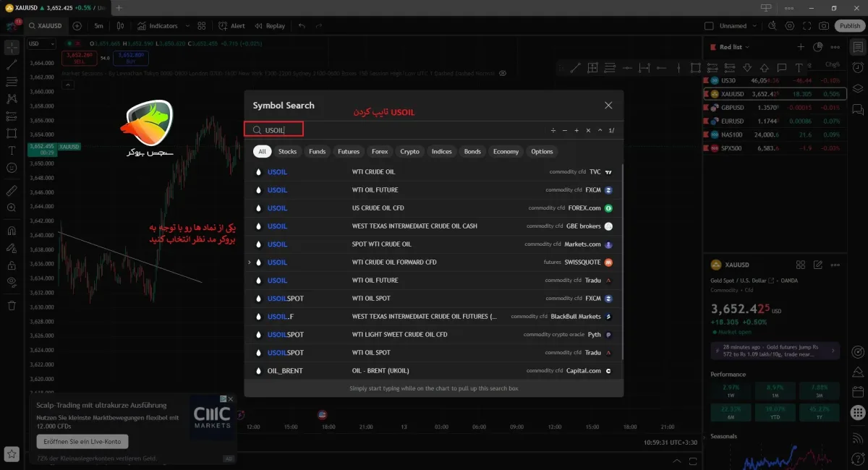Choose USOIL..F from BlackBull Markets
868x470 pixels.
pyautogui.click(x=434, y=317)
